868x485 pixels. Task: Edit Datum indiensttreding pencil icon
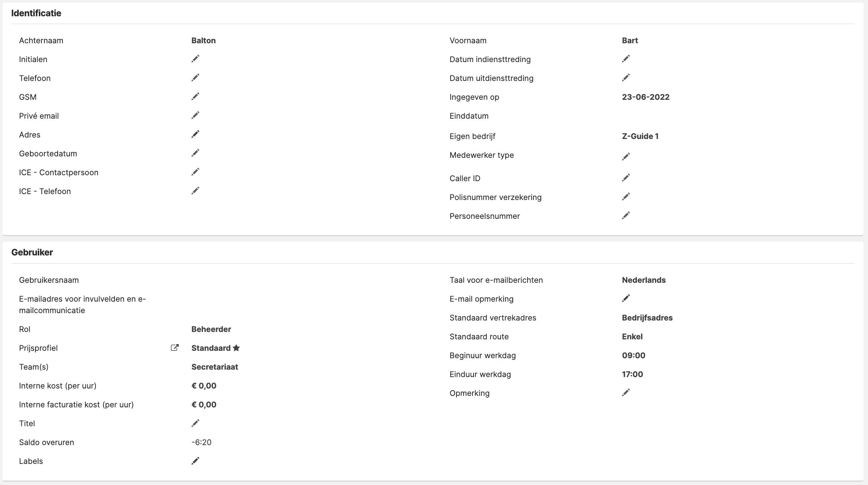click(x=626, y=59)
